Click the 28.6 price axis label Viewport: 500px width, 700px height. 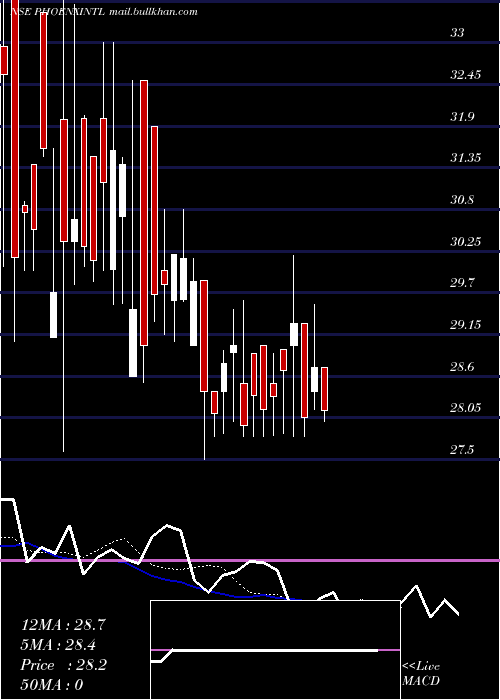pos(462,367)
